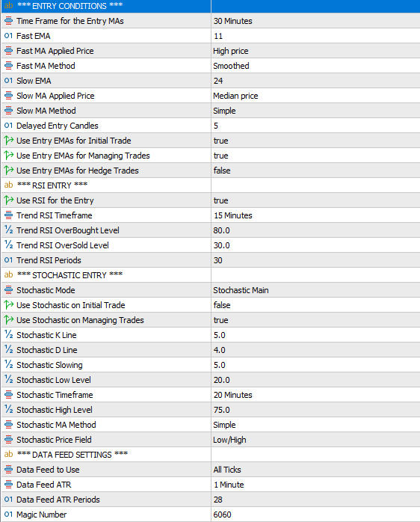Open the Median price applied price dropdown
Viewport: 420px width, 522px height.
[x=315, y=96]
